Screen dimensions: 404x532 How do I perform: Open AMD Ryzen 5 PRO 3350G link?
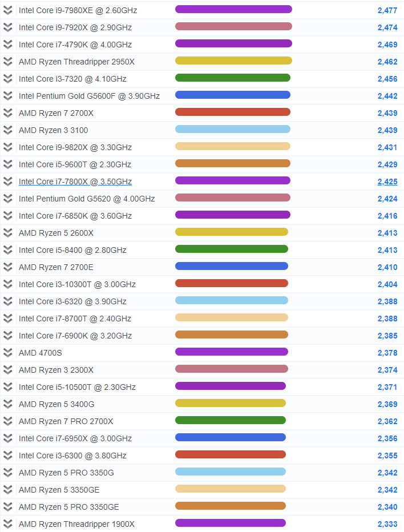coord(66,473)
